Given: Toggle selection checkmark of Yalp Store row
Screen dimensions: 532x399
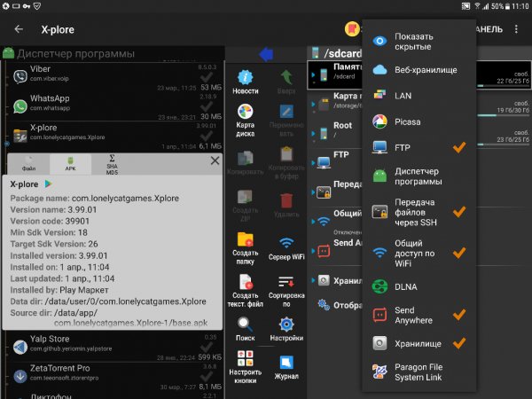Looking at the screenshot, I should 207,347.
